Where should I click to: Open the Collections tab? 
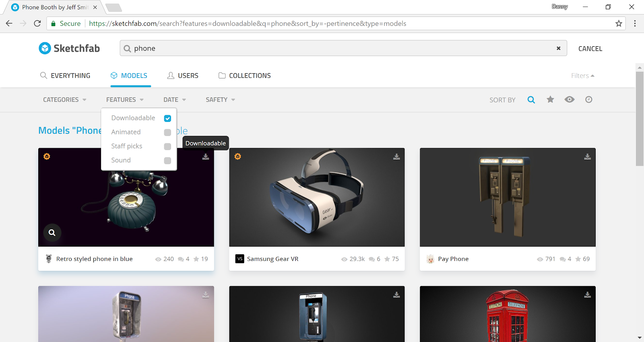(x=245, y=76)
